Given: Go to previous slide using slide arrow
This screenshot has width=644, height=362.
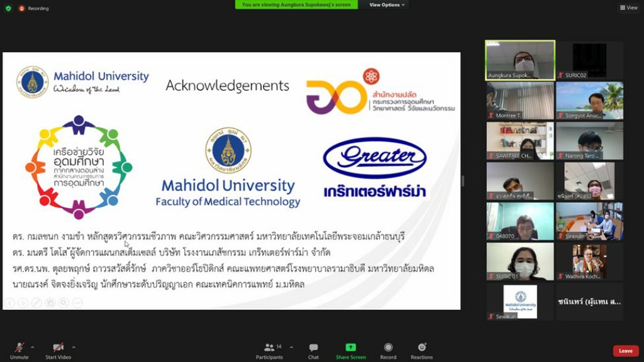Looking at the screenshot, I should click(x=10, y=303).
